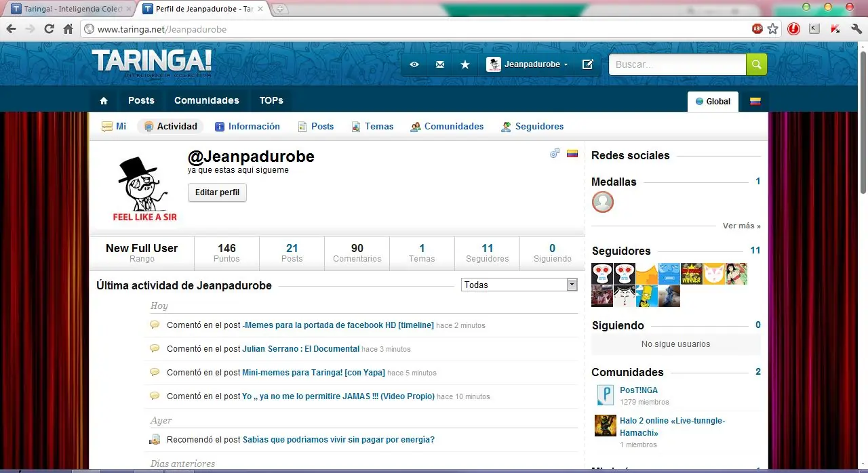Open the Yo ya no me lo permitire post
Screen dimensions: 868x473
point(338,396)
